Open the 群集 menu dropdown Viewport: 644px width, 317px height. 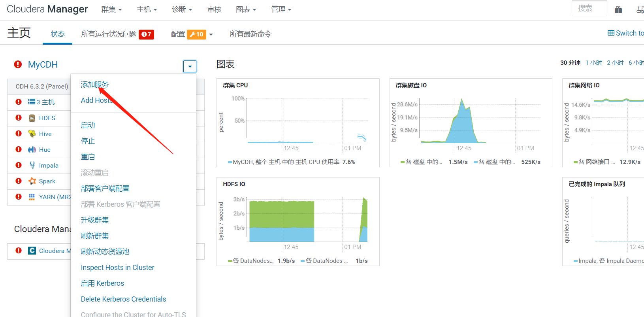click(x=112, y=9)
